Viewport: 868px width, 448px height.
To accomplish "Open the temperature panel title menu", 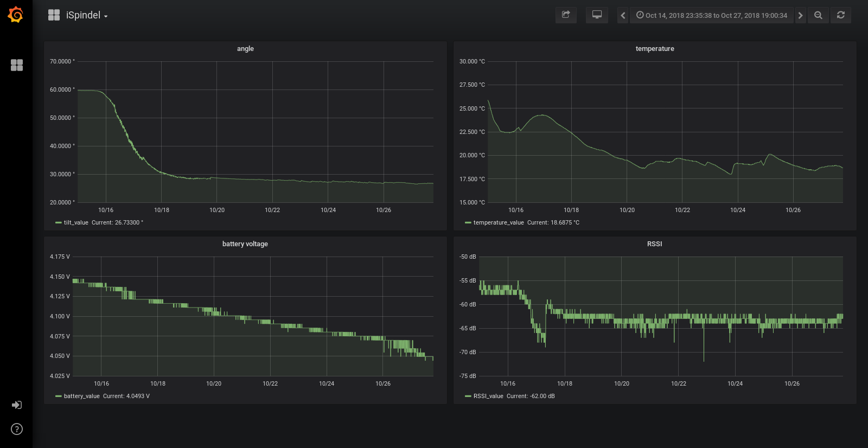I will [655, 49].
